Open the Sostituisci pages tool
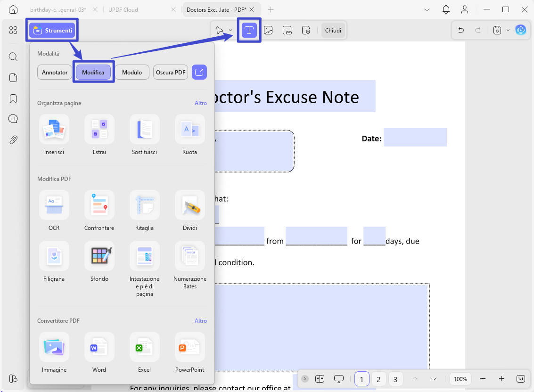The width and height of the screenshot is (534, 392). [144, 135]
